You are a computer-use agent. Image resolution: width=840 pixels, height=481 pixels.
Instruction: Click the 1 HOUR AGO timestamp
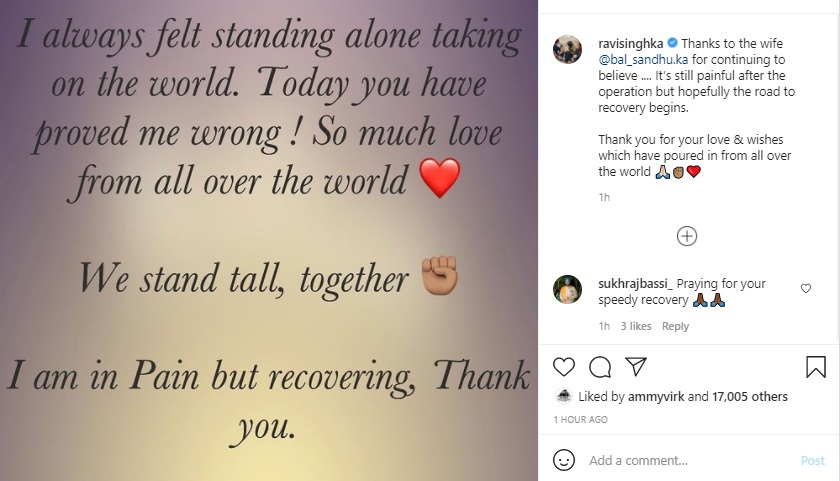[580, 419]
